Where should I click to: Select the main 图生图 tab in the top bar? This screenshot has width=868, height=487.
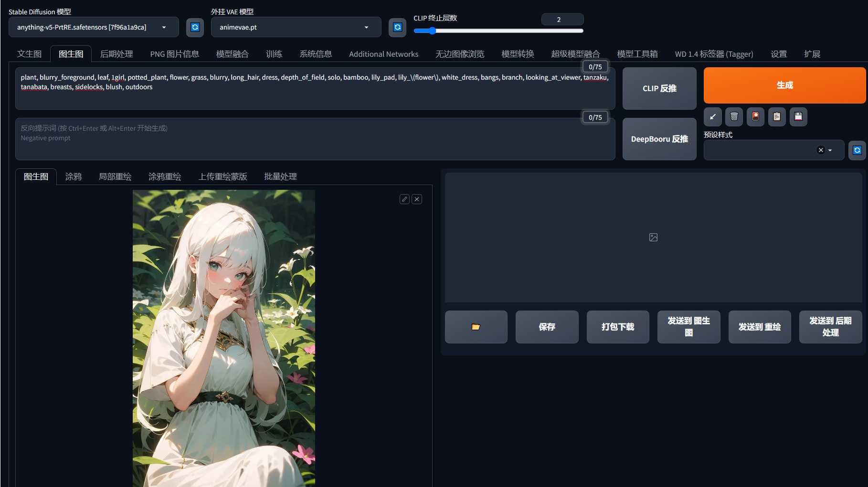[71, 54]
